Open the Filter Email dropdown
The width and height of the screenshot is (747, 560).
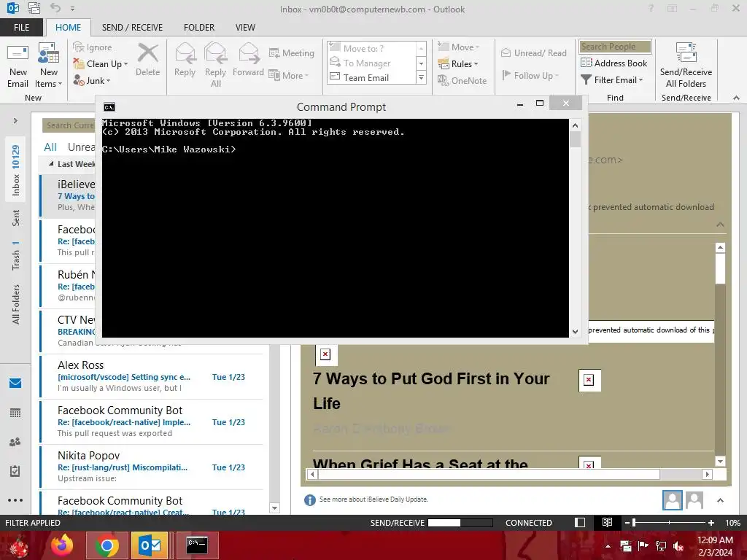pyautogui.click(x=612, y=80)
